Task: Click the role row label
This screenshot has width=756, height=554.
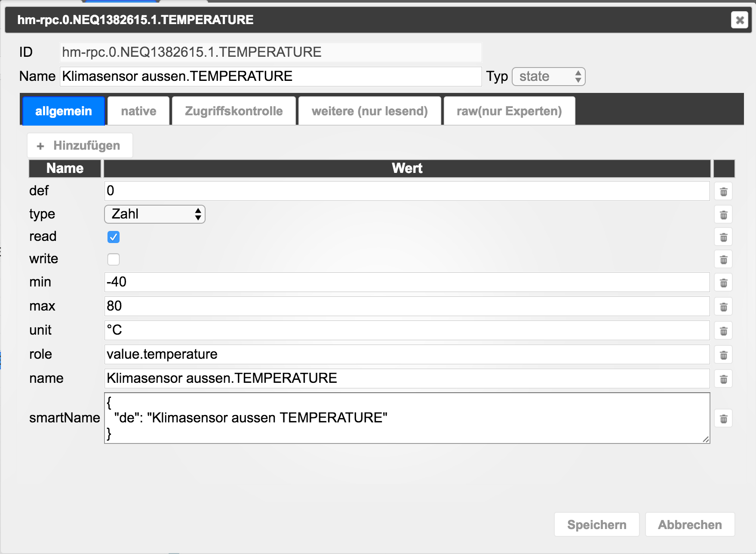Action: pos(40,354)
